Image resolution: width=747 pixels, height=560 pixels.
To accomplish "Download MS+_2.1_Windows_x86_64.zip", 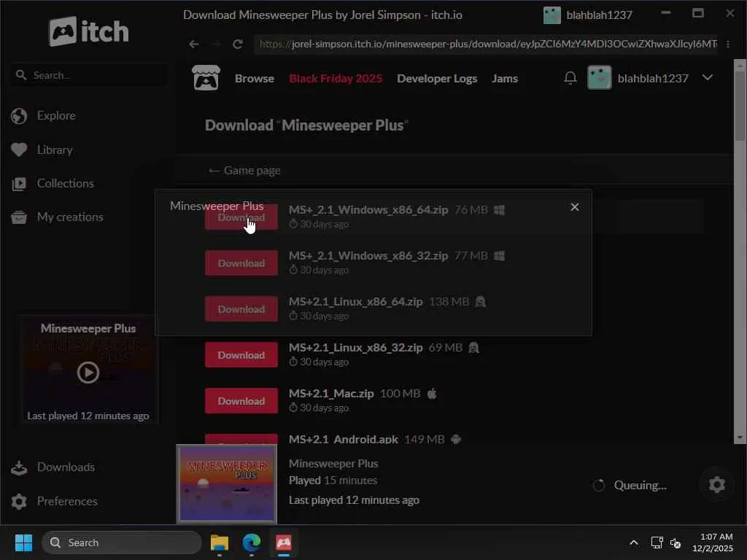I will pyautogui.click(x=241, y=217).
